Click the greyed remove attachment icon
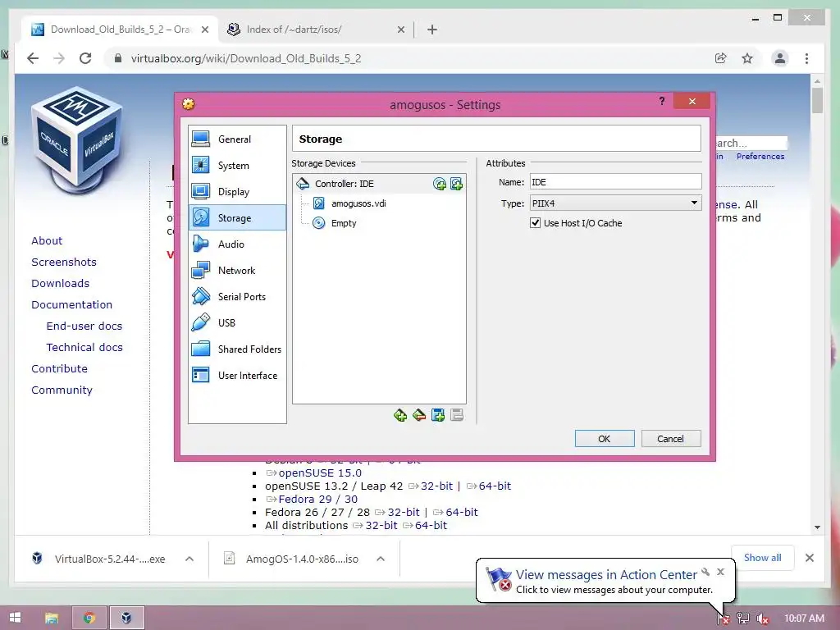 pyautogui.click(x=456, y=415)
